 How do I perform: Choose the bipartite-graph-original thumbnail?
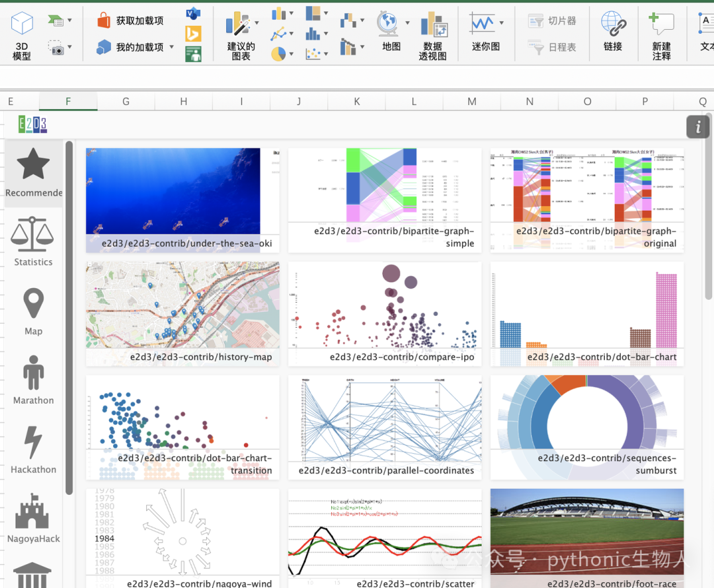pos(587,200)
